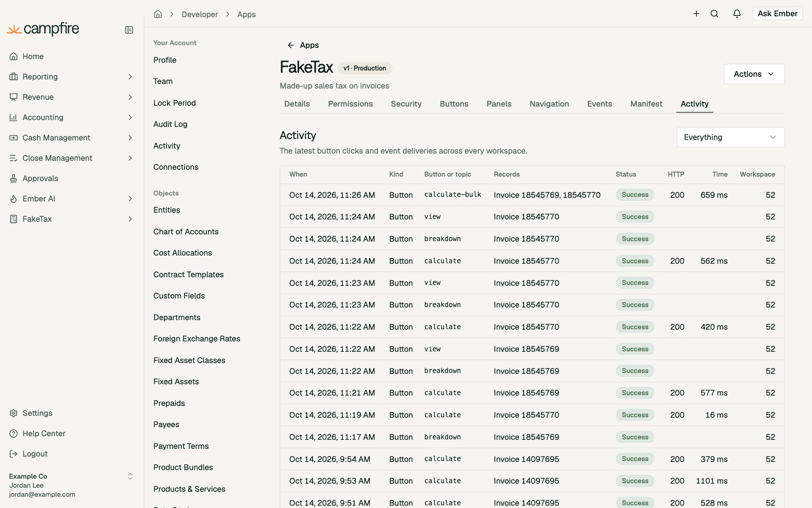
Task: Open search with magnifier icon
Action: pyautogui.click(x=715, y=14)
